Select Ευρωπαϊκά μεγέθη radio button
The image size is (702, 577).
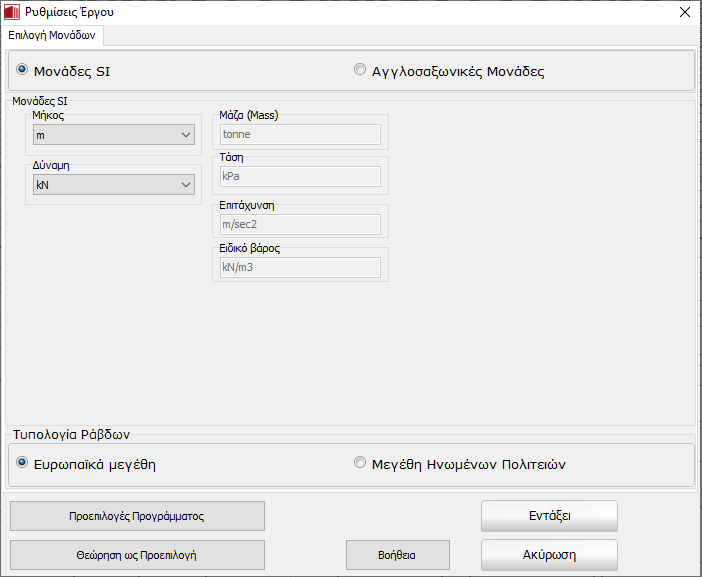[22, 464]
